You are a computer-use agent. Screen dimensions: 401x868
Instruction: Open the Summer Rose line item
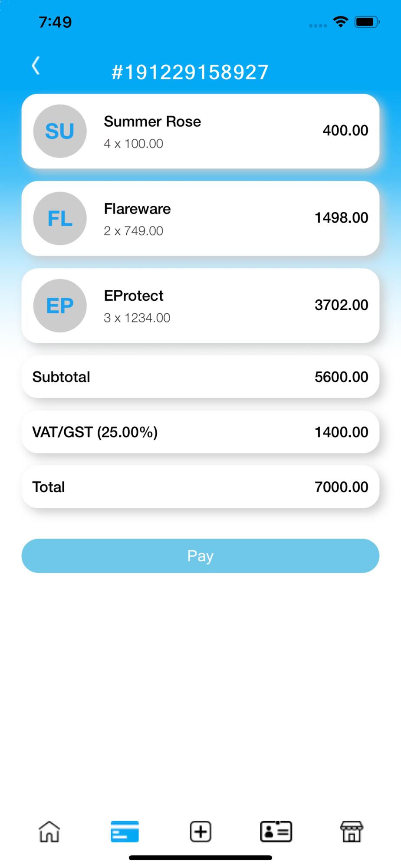click(200, 131)
